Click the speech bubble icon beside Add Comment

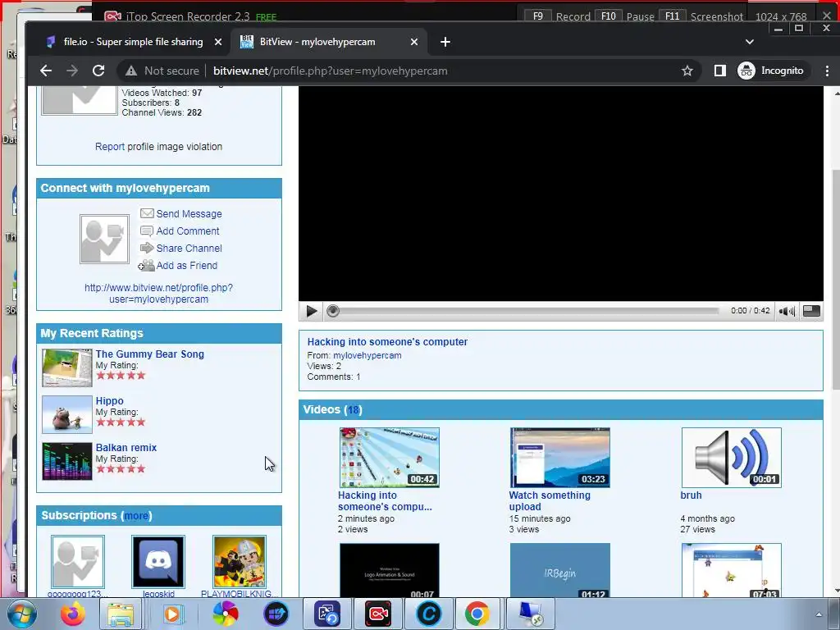(147, 231)
